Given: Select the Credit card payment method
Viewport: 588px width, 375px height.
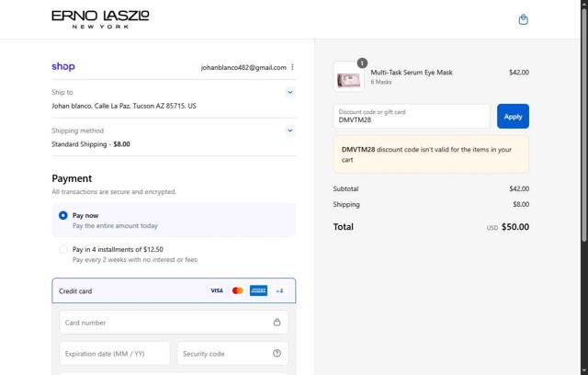Looking at the screenshot, I should click(174, 290).
